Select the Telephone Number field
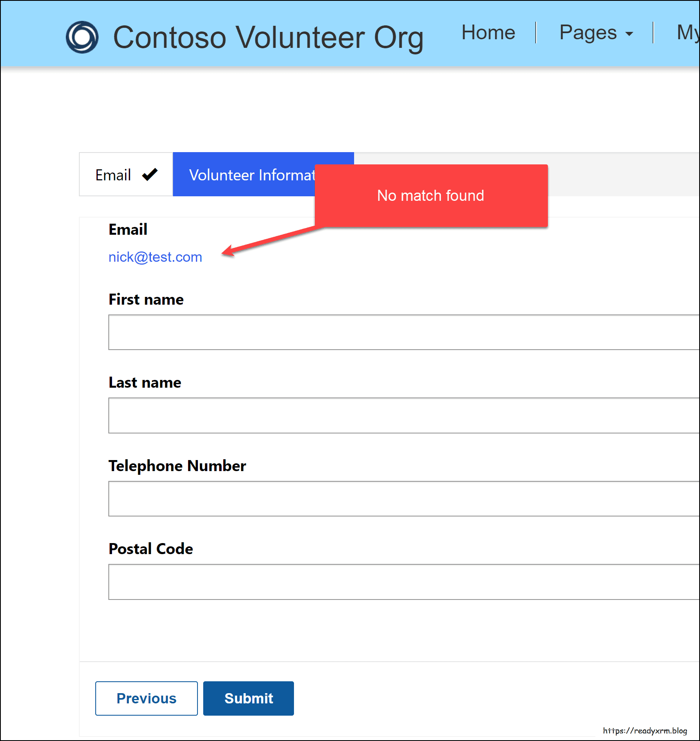Viewport: 700px width, 741px height. click(403, 498)
